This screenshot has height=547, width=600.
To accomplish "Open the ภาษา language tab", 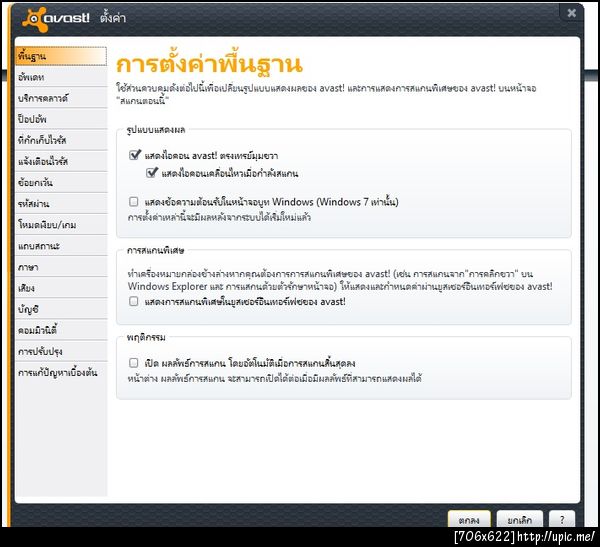I will click(61, 267).
